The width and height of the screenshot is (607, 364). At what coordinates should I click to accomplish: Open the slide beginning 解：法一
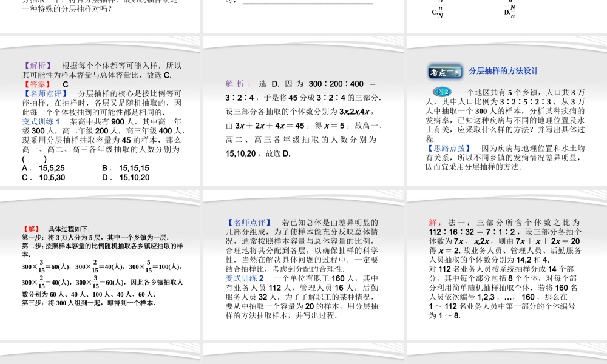[507, 265]
